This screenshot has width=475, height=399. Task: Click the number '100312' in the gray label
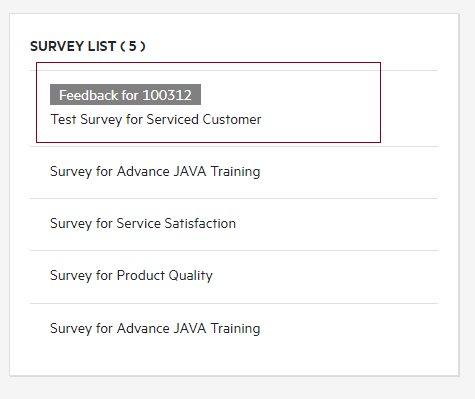click(x=167, y=95)
